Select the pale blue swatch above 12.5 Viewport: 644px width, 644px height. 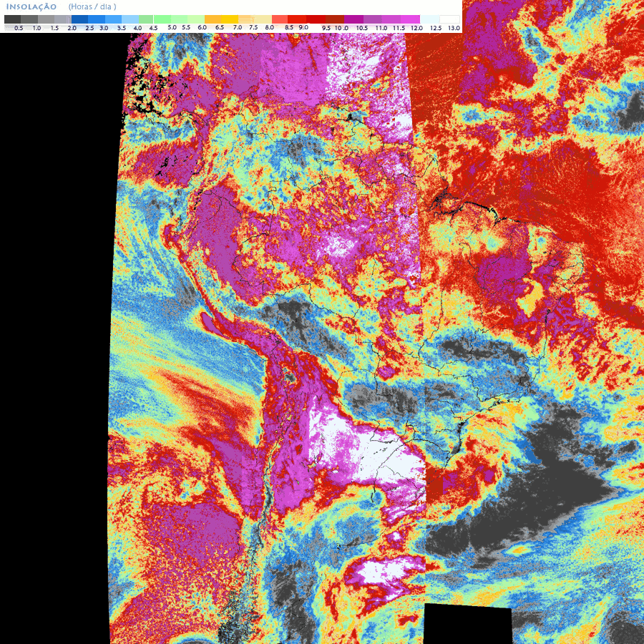pos(429,19)
